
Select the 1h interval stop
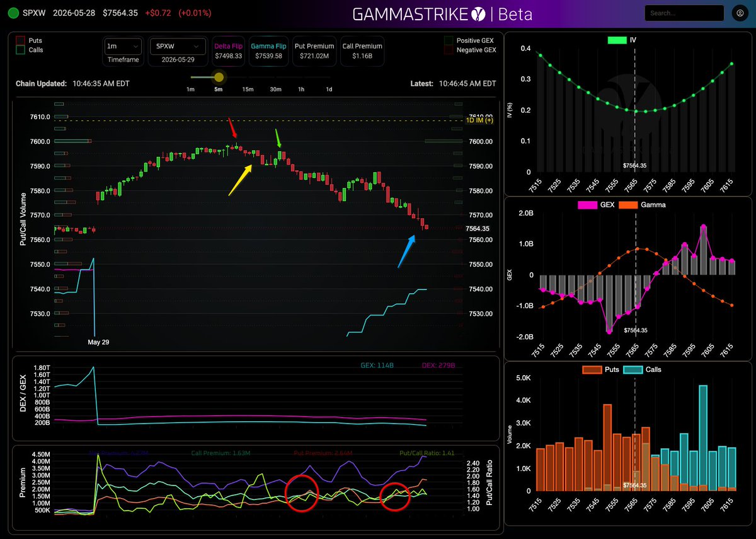[301, 89]
